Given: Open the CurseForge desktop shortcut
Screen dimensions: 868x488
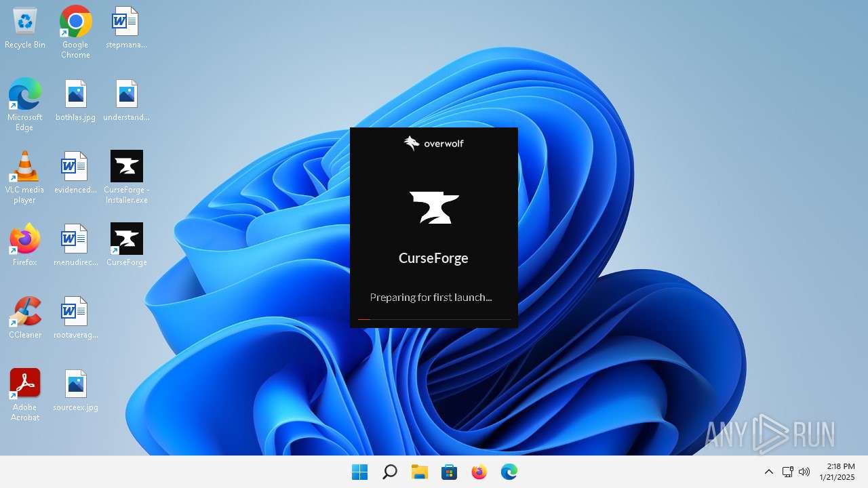Looking at the screenshot, I should tap(126, 245).
